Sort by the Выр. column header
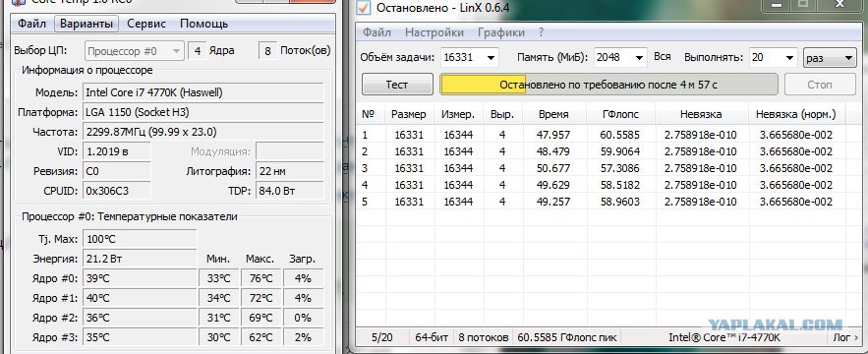This screenshot has height=354, width=868. (502, 115)
